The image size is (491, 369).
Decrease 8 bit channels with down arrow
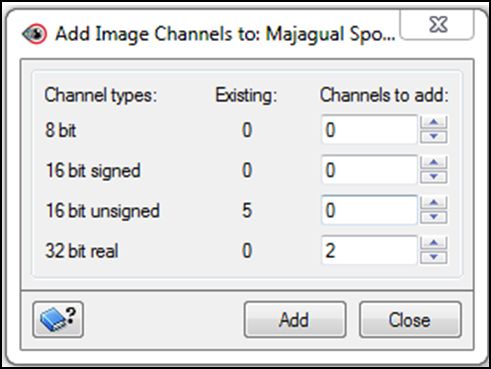tap(433, 136)
